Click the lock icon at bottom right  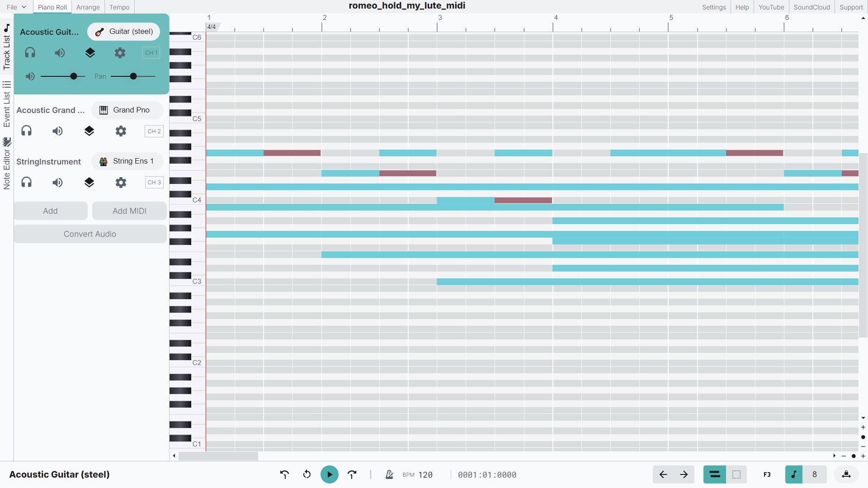point(846,474)
